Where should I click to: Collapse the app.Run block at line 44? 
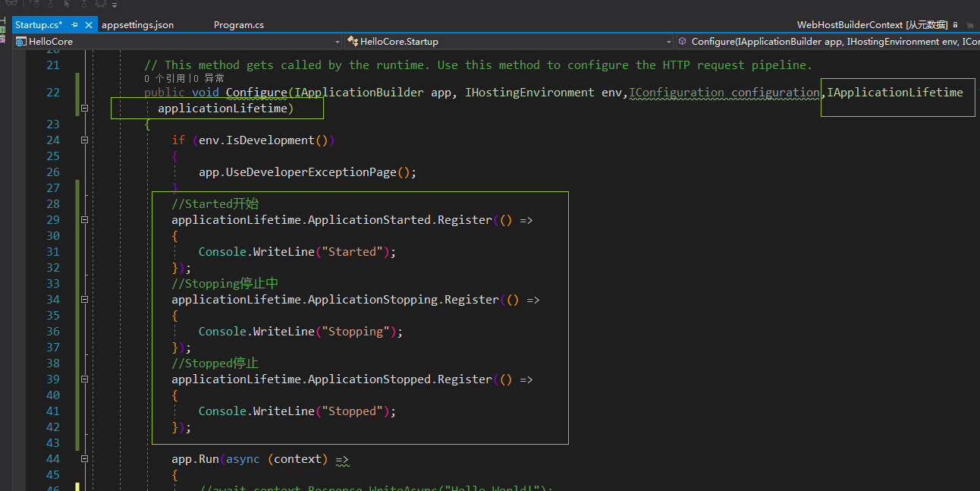point(84,459)
